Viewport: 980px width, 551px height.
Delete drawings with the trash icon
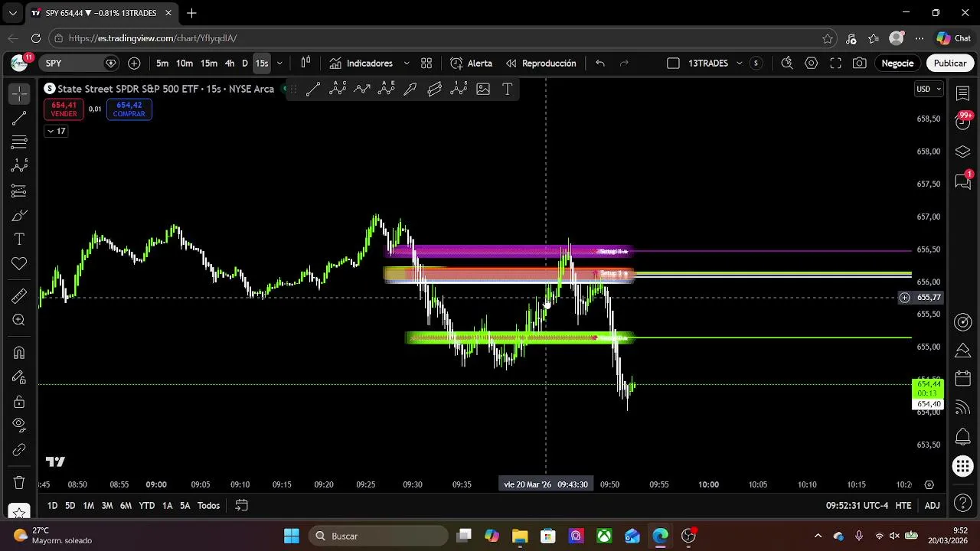pyautogui.click(x=19, y=483)
